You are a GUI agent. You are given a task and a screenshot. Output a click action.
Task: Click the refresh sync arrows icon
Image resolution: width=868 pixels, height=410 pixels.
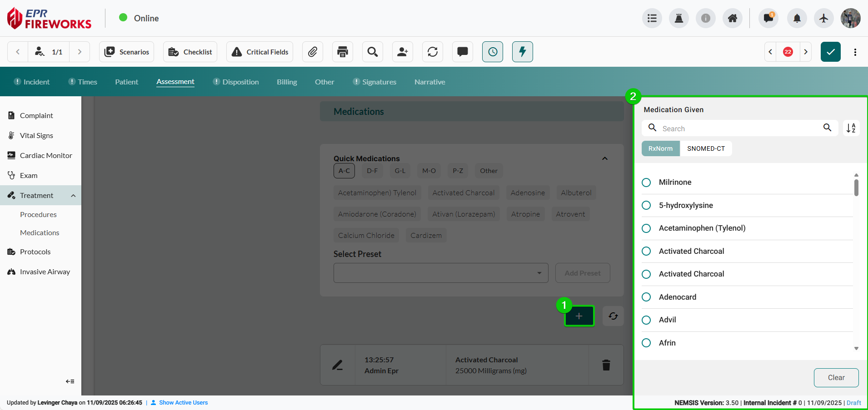click(433, 52)
